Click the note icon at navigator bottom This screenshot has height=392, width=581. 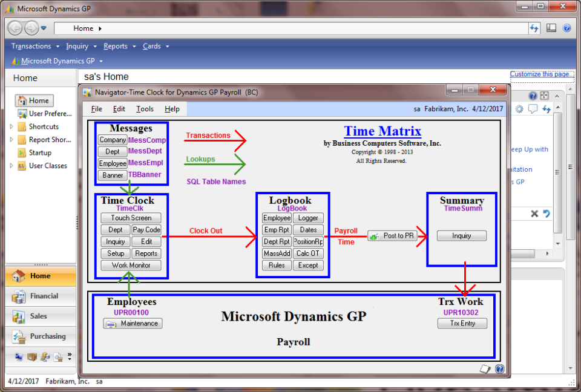tap(484, 368)
